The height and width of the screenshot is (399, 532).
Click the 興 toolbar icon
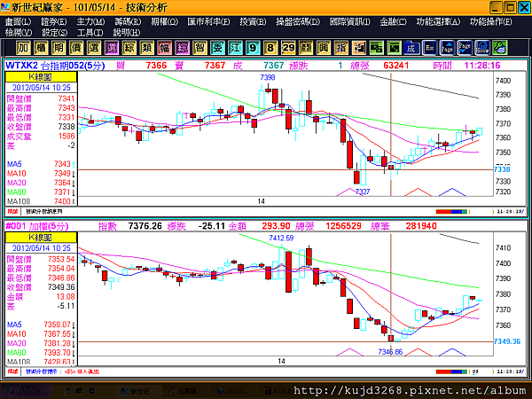[x=323, y=48]
